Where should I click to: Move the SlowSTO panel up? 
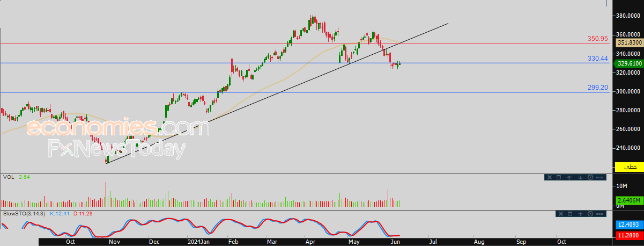[x=580, y=214]
